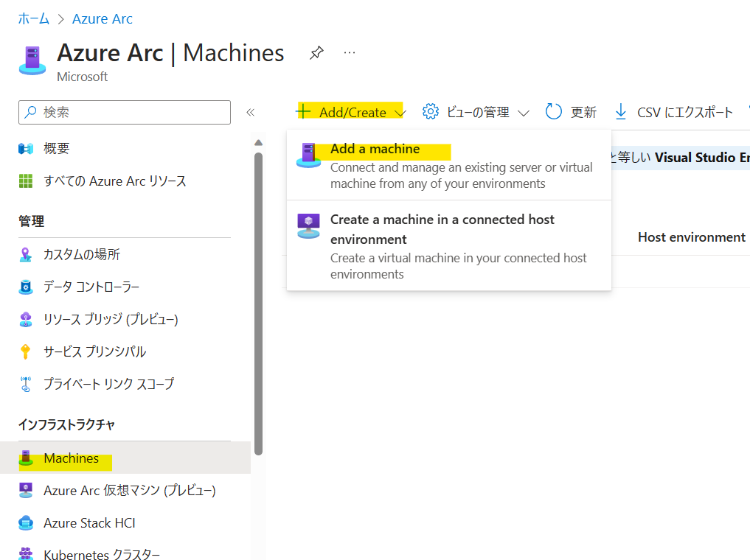This screenshot has height=560, width=750.
Task: Click the server icon beside Add a machine
Action: pos(308,155)
